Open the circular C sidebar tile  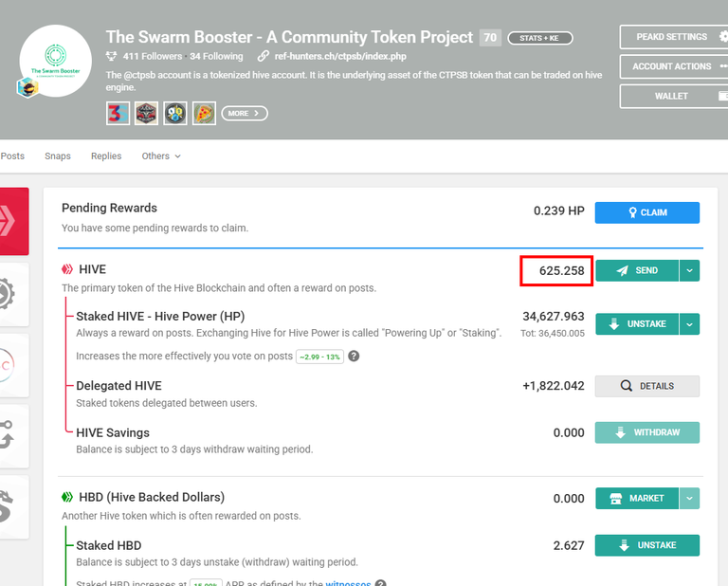tap(14, 365)
